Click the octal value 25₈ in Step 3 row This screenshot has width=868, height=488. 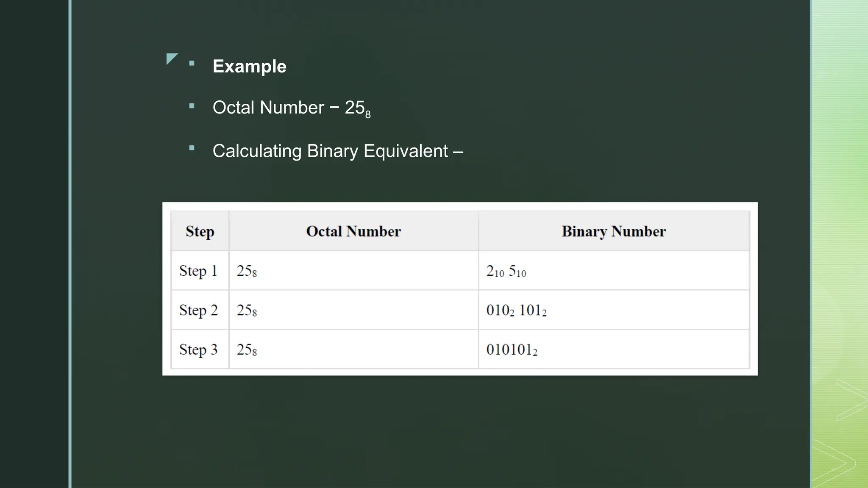click(x=247, y=350)
